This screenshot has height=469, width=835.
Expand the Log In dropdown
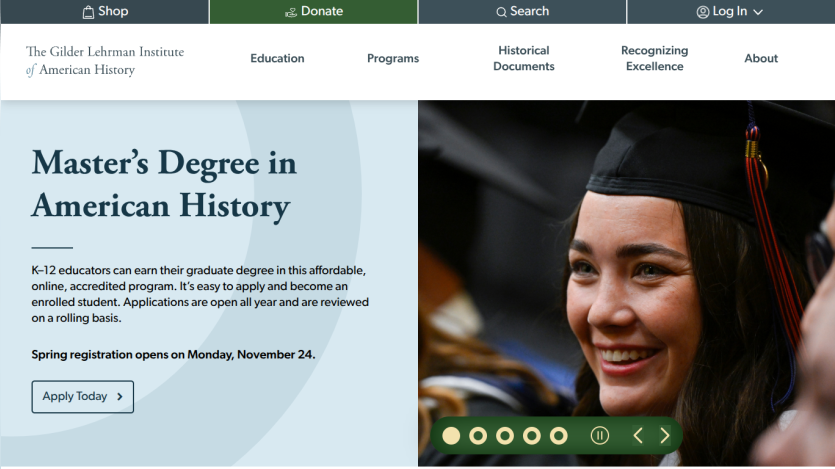(x=731, y=11)
